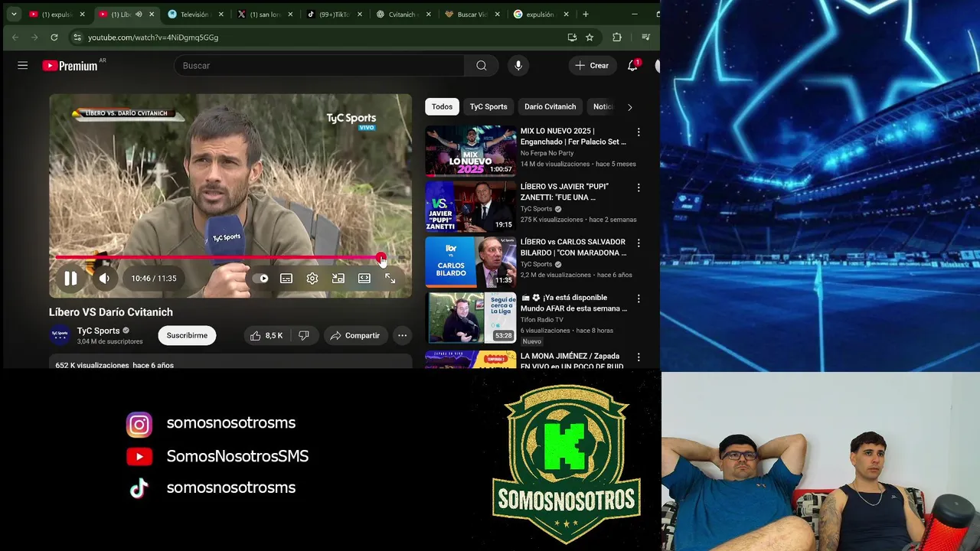980x551 pixels.
Task: Open the extensions puzzle icon
Action: tap(617, 37)
